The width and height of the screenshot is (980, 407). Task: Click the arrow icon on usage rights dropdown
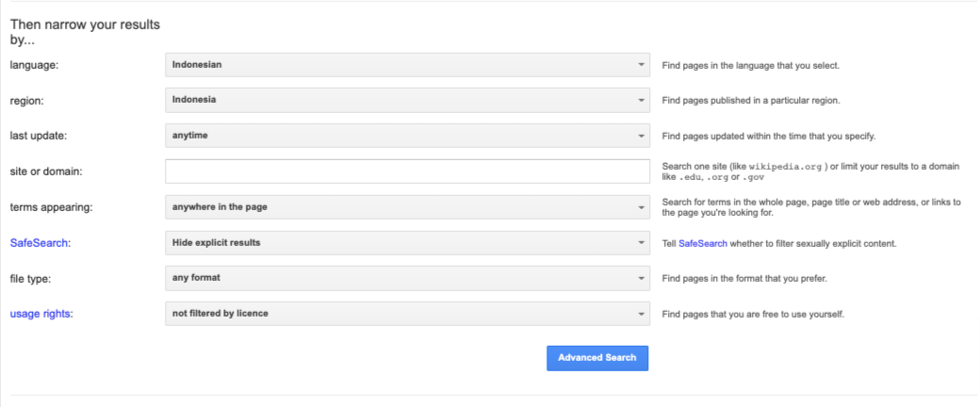pyautogui.click(x=642, y=313)
